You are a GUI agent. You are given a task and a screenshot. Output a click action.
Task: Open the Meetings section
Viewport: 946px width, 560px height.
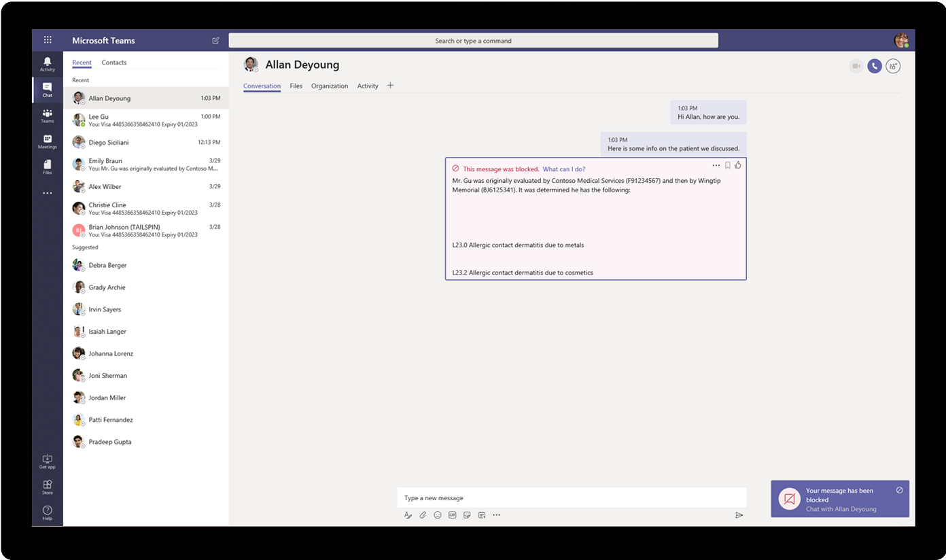pyautogui.click(x=47, y=141)
